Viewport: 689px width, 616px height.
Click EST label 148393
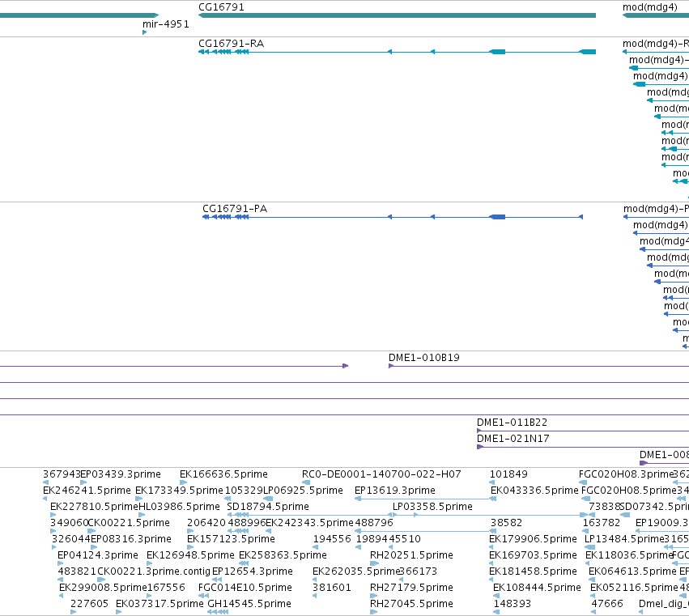click(x=512, y=604)
